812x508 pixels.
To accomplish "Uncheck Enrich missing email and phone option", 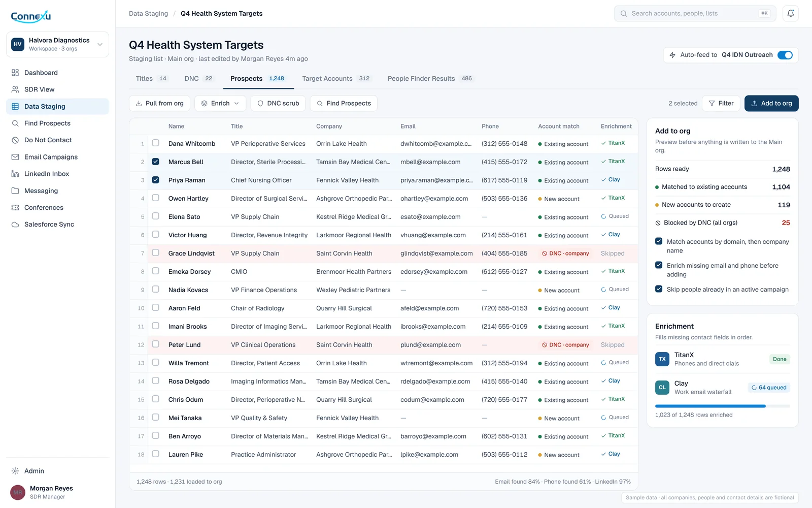I will [x=659, y=265].
